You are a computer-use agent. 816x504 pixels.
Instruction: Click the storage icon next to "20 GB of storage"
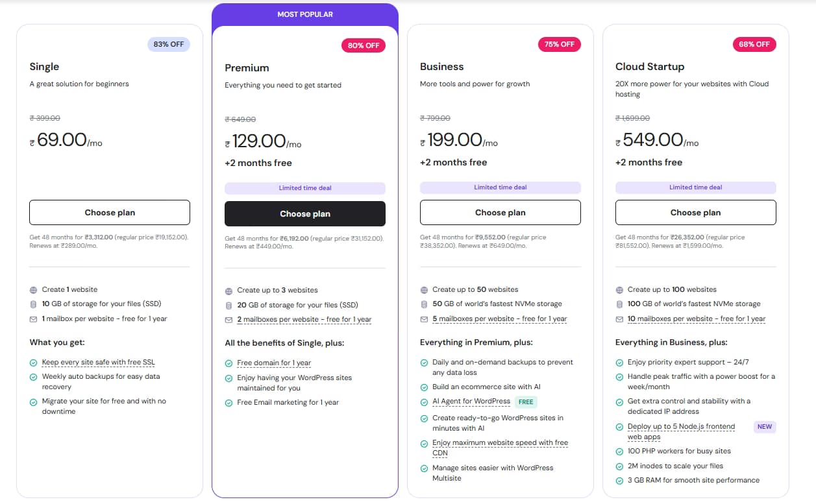tap(229, 304)
